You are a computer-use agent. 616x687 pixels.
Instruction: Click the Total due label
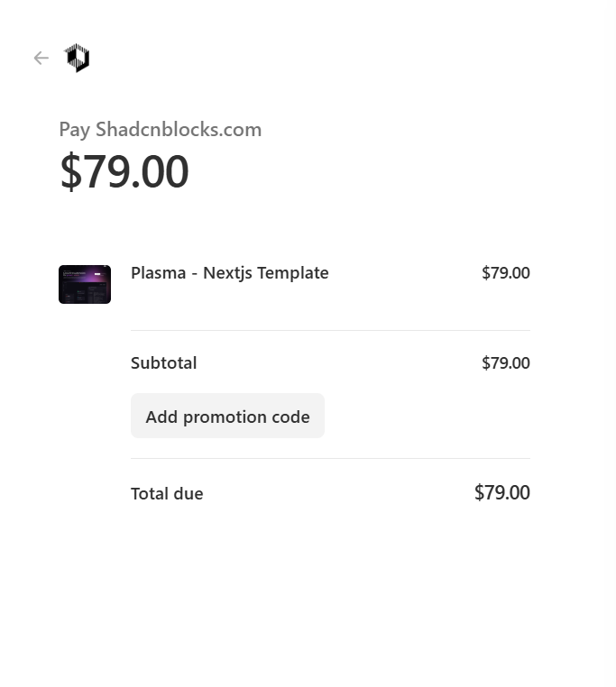tap(167, 494)
